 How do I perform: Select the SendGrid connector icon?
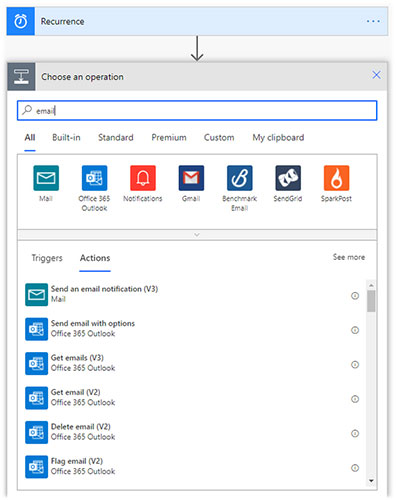[x=288, y=178]
